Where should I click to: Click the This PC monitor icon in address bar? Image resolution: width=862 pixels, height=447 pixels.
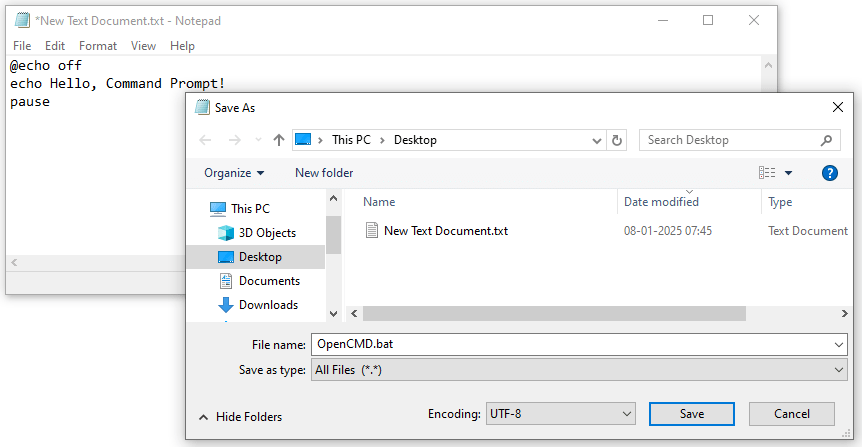click(303, 140)
